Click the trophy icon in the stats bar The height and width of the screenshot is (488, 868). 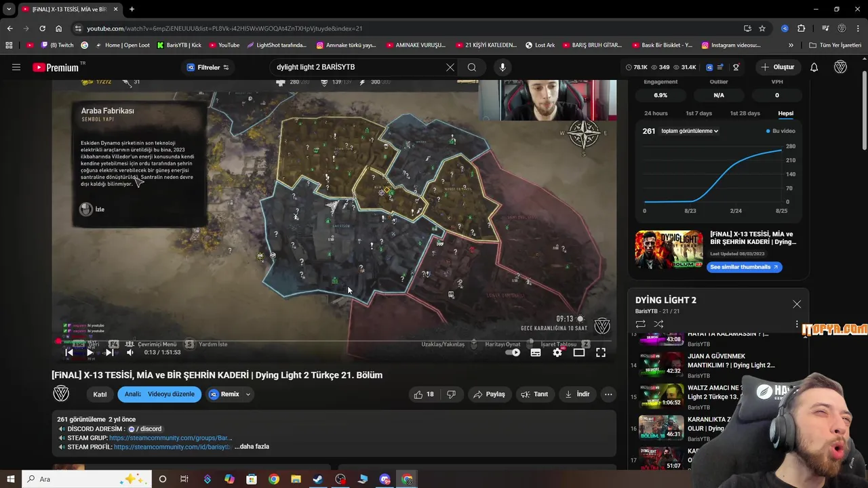tap(736, 67)
